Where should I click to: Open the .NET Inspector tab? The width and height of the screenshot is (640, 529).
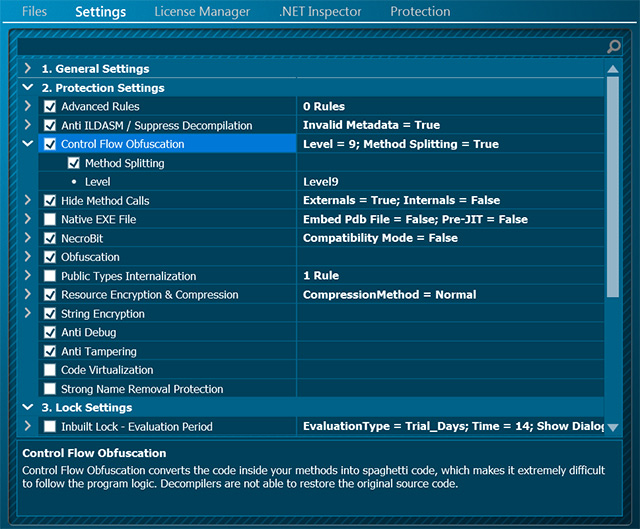[x=320, y=12]
